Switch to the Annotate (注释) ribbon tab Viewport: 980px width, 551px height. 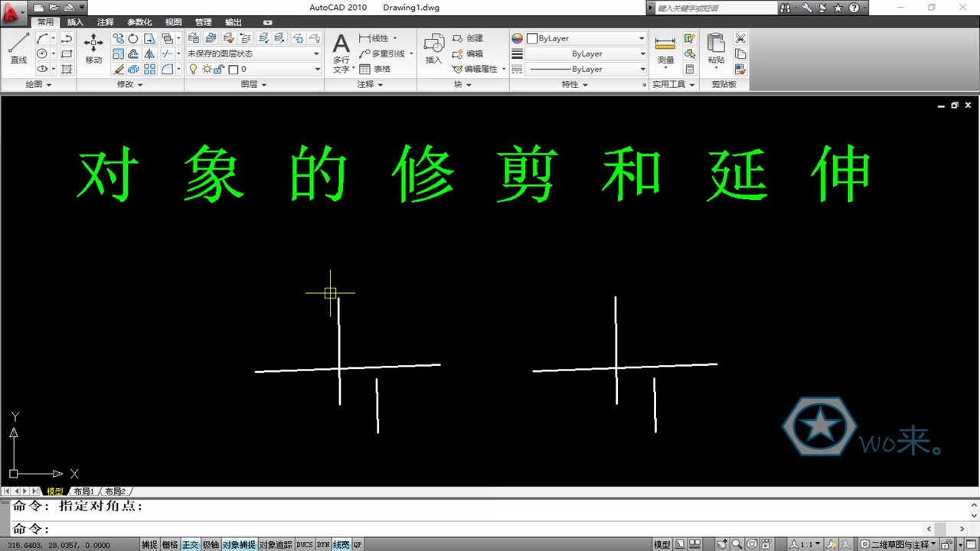coord(106,22)
